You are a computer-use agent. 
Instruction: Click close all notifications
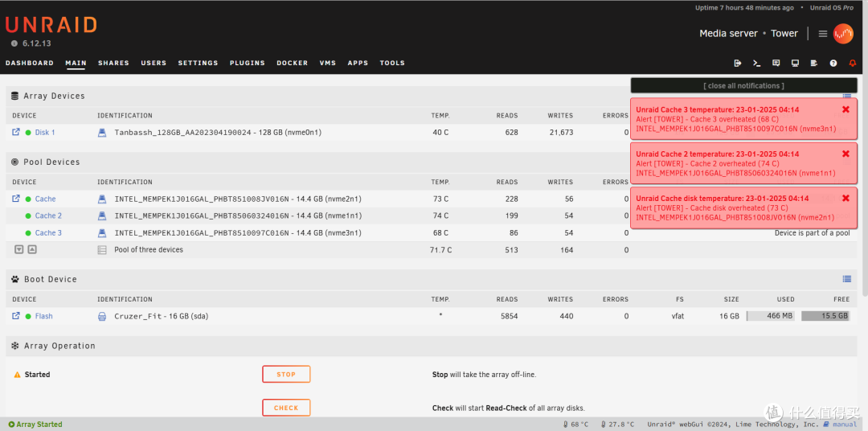pyautogui.click(x=743, y=86)
